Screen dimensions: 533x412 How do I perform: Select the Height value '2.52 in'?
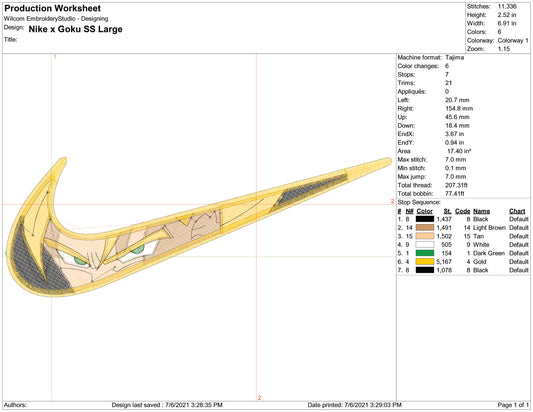tap(507, 15)
